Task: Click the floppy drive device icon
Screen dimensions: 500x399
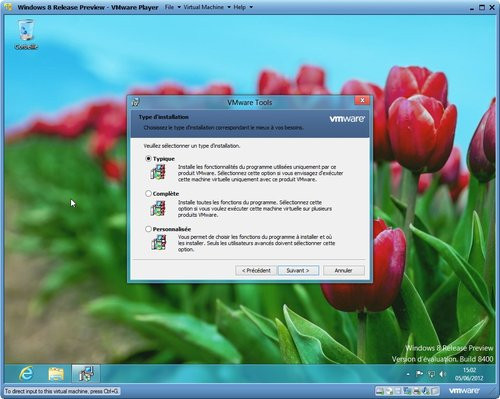Action: [397, 391]
